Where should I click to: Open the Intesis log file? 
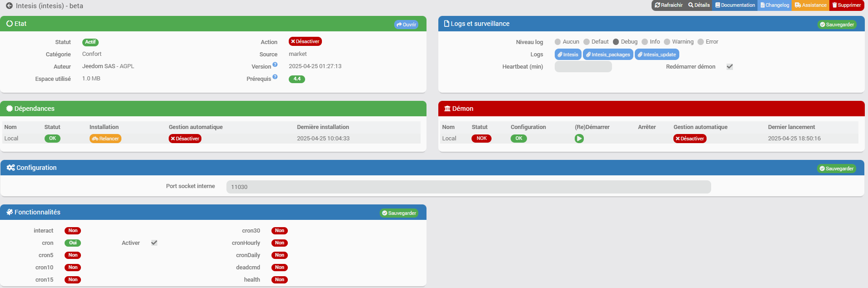(568, 55)
